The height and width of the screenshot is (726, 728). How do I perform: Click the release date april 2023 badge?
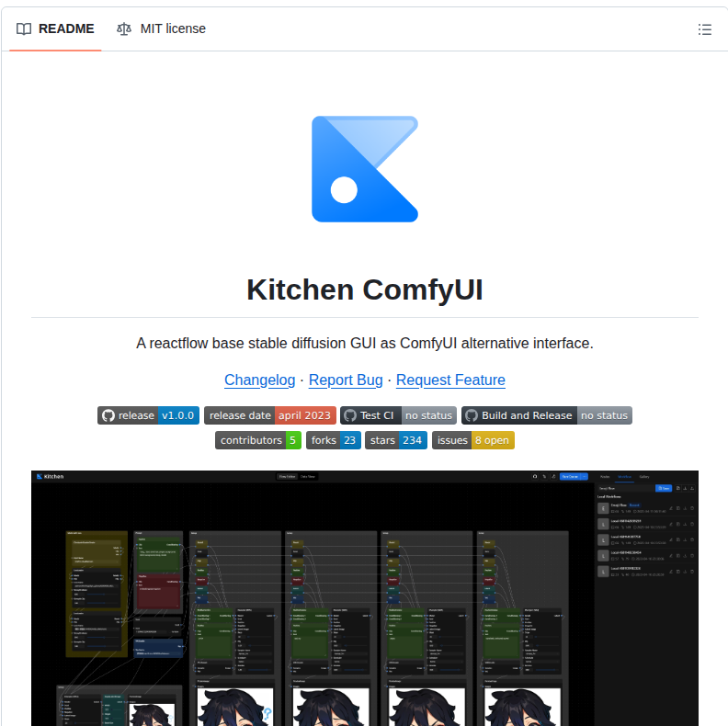pyautogui.click(x=269, y=415)
